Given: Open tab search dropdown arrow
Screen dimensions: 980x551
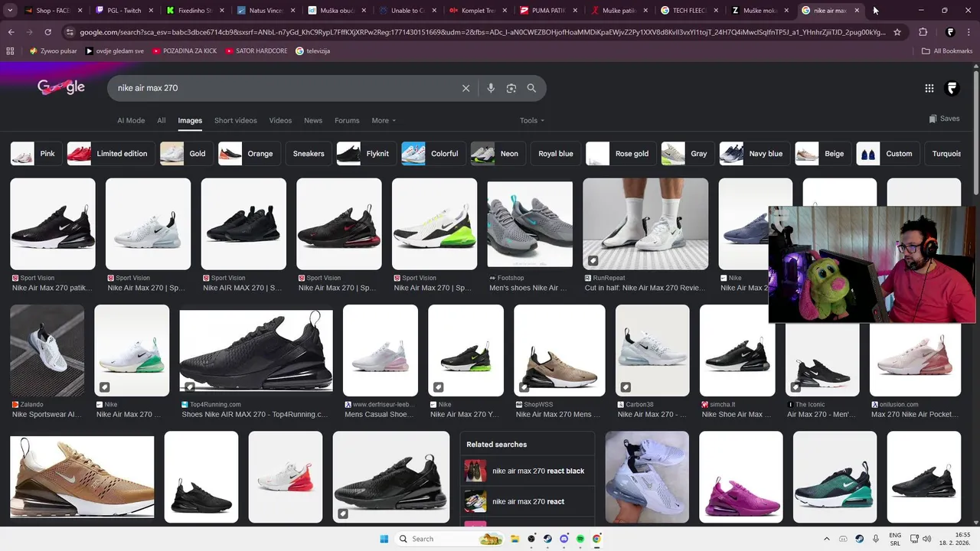Looking at the screenshot, I should 9,11.
